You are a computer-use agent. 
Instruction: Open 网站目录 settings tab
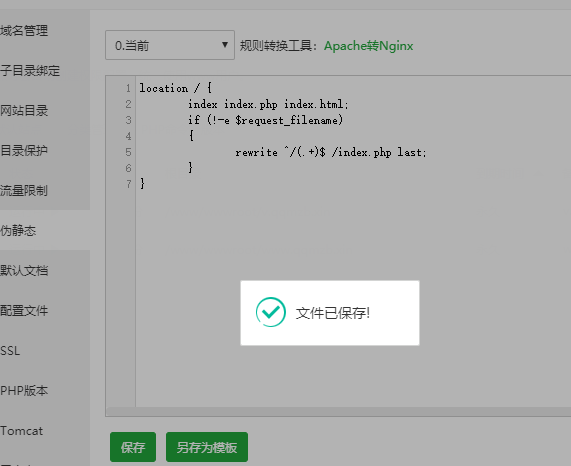click(24, 110)
